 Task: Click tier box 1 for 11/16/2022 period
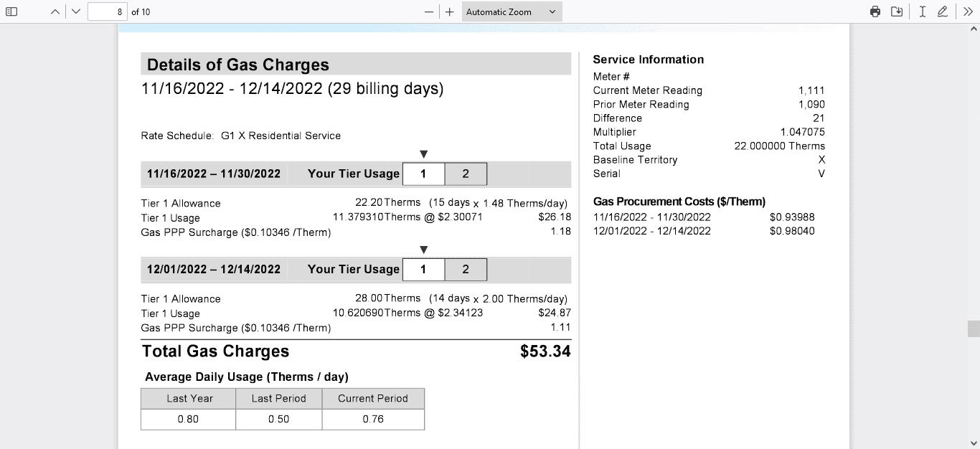tap(423, 174)
